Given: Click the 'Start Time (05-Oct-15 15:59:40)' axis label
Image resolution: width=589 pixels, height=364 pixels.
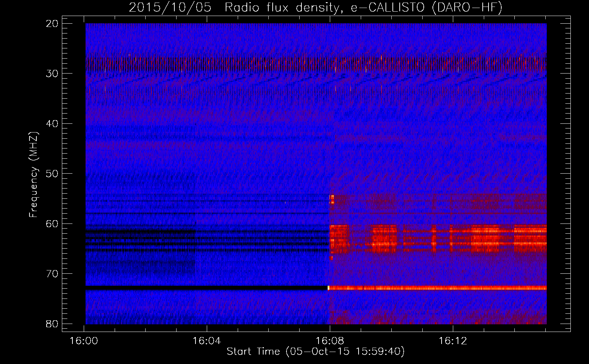Looking at the screenshot, I should click(316, 352).
